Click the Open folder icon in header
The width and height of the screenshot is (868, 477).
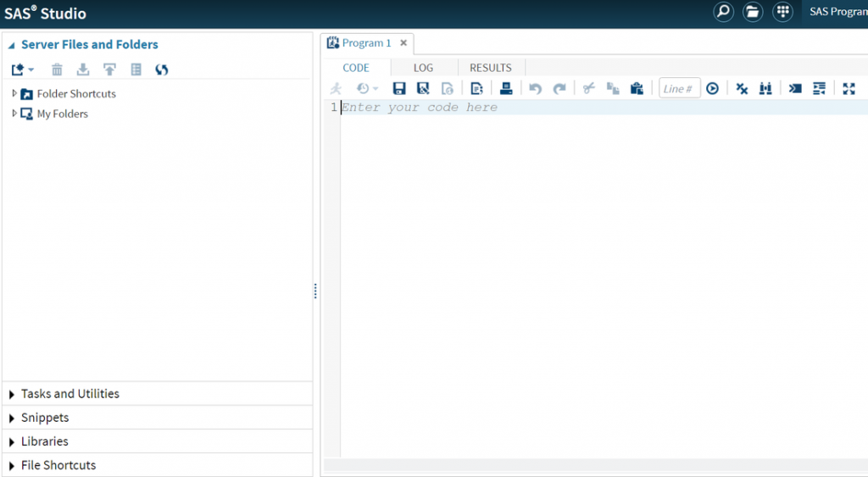point(753,12)
